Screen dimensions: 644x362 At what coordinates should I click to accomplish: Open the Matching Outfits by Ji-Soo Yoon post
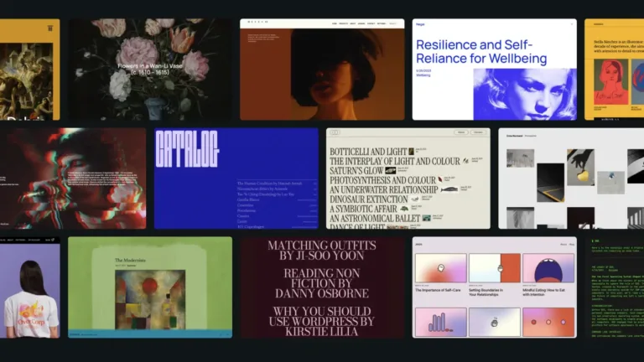click(x=322, y=251)
